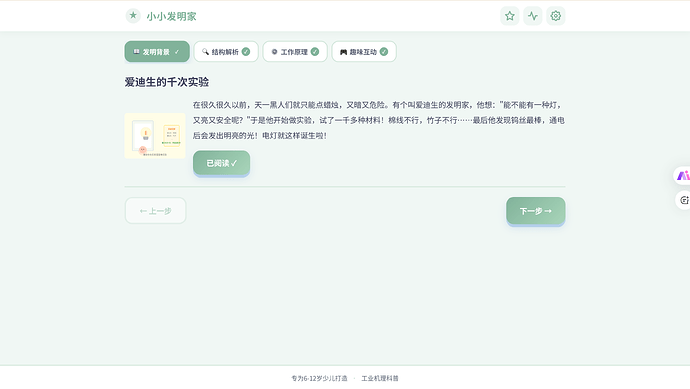Viewport: 690px width, 389px height.
Task: Click the 小小发明家 title text
Action: click(171, 16)
